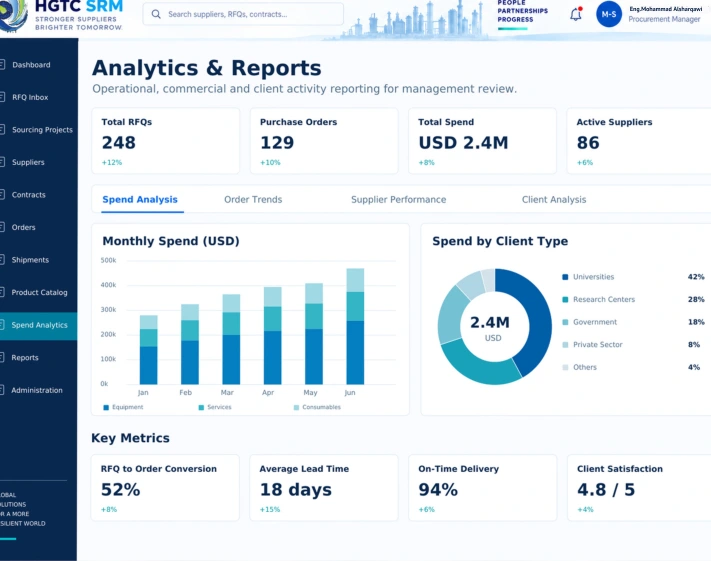
Task: Click the Government legend color square
Action: coord(565,322)
